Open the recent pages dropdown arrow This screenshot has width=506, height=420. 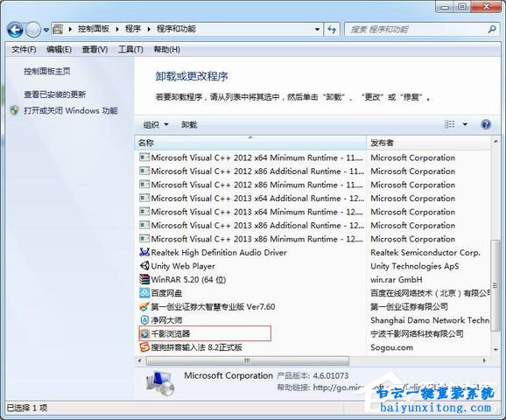(46, 30)
